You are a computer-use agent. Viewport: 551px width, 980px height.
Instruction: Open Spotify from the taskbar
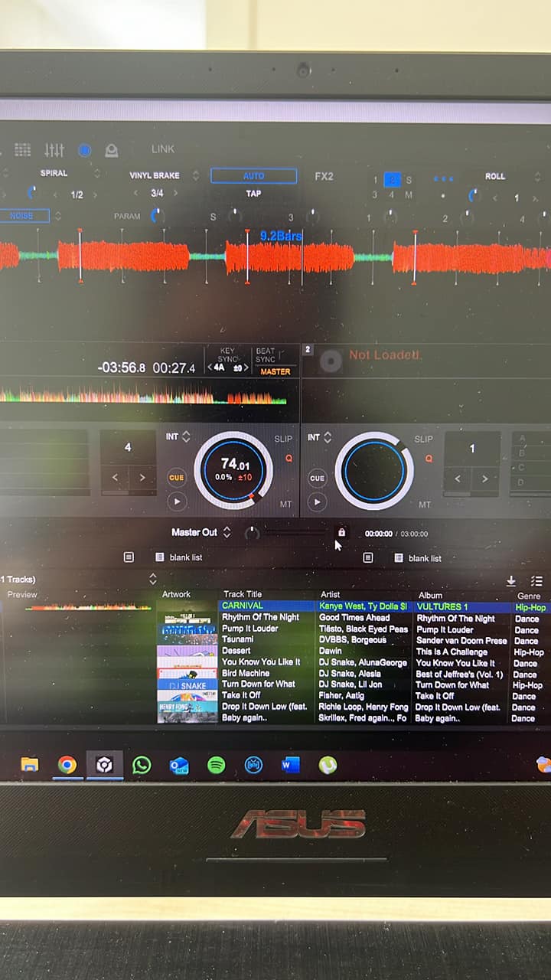tap(217, 765)
